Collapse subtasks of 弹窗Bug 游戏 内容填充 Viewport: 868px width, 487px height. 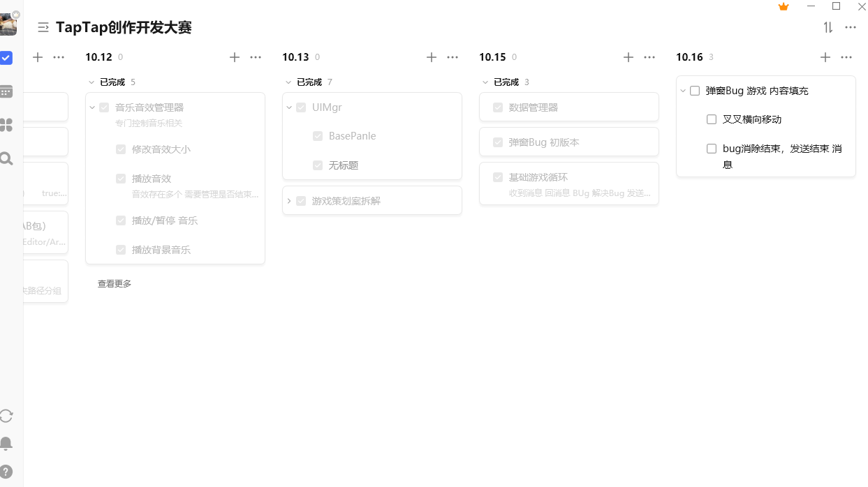683,91
